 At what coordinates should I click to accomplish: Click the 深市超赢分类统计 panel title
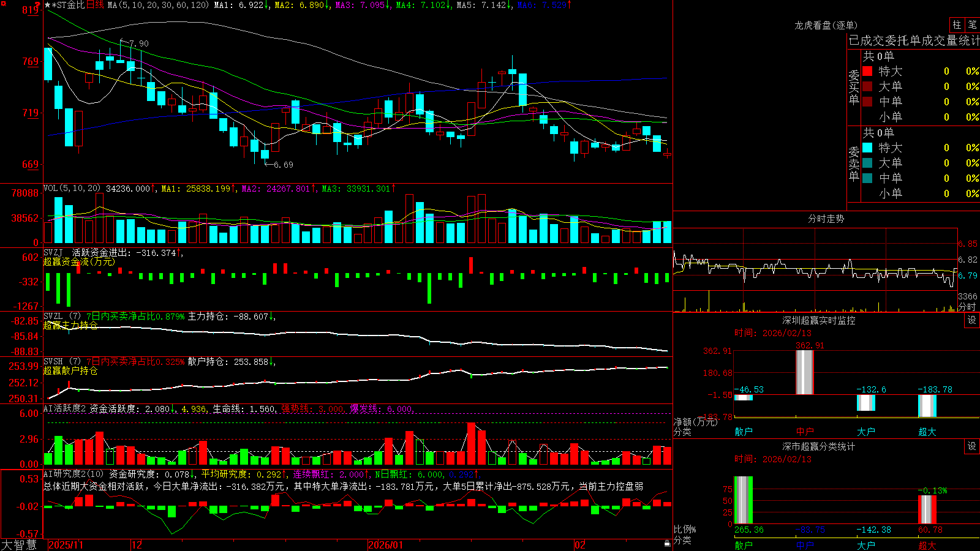[818, 446]
